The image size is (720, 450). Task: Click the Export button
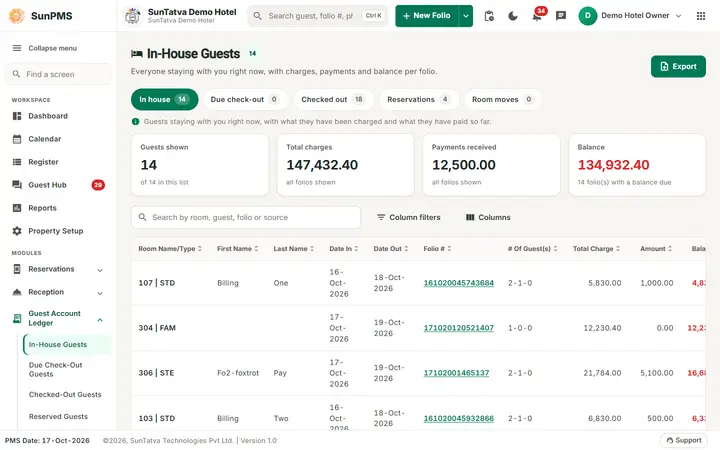pyautogui.click(x=678, y=67)
